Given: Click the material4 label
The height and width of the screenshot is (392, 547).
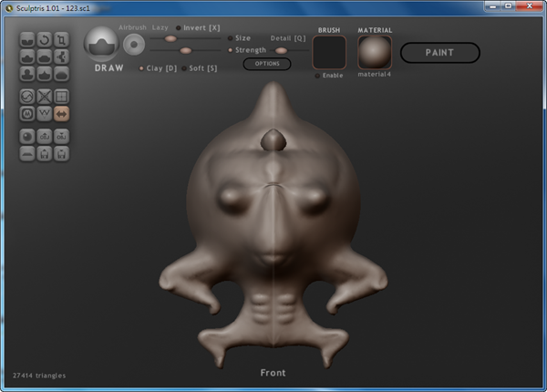Looking at the screenshot, I should coord(375,74).
